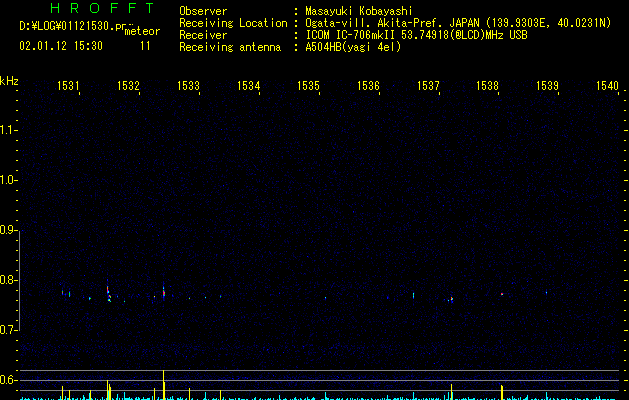The image size is (629, 400).
Task: Click the HROFFT title text
Action: (102, 8)
